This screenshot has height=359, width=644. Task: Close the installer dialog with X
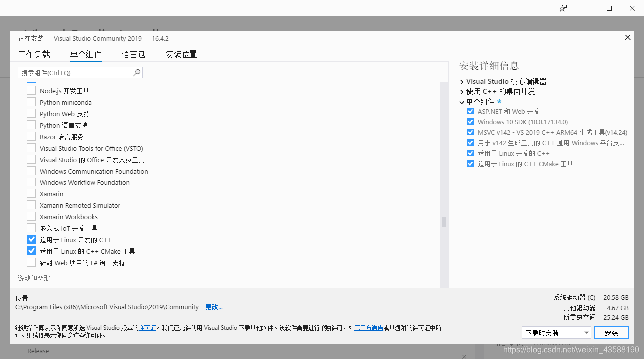point(628,37)
